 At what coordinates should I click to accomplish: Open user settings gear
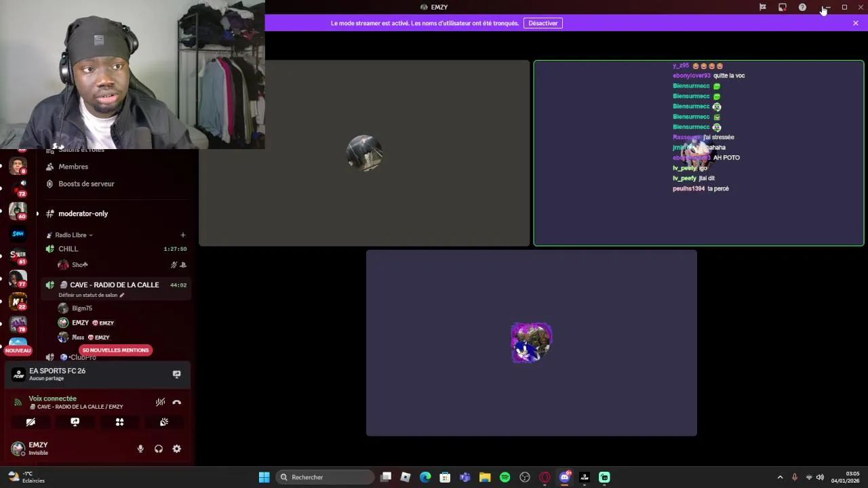click(x=177, y=449)
